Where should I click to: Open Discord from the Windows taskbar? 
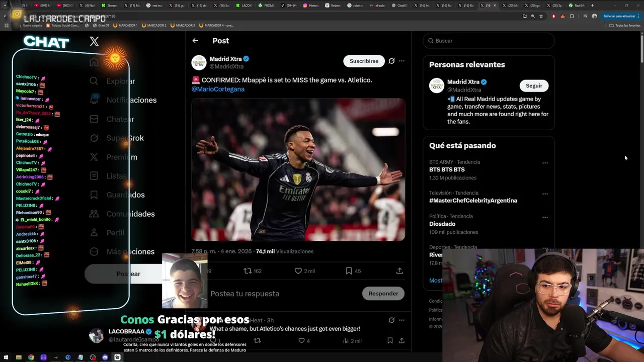click(105, 357)
